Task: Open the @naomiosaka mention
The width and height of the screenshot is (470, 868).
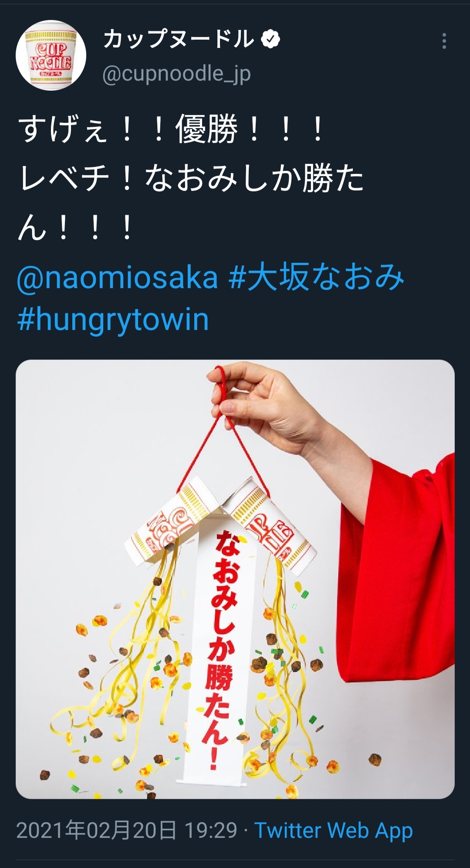Action: tap(118, 278)
